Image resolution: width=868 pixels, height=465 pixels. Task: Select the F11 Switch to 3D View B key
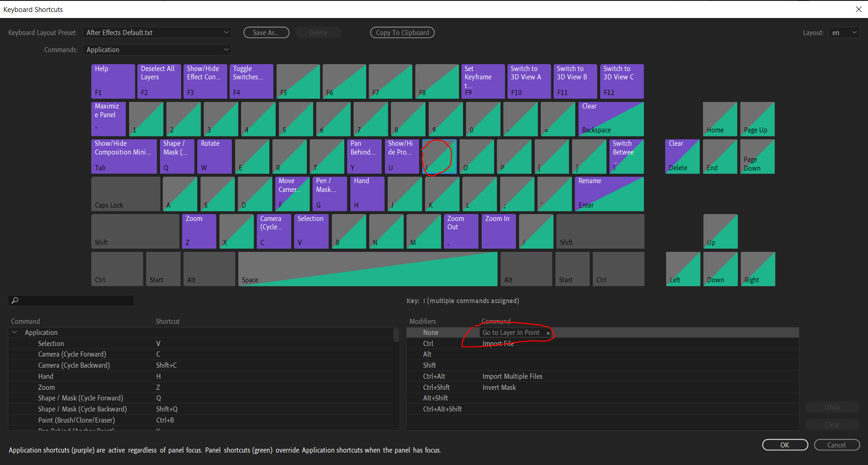click(575, 81)
